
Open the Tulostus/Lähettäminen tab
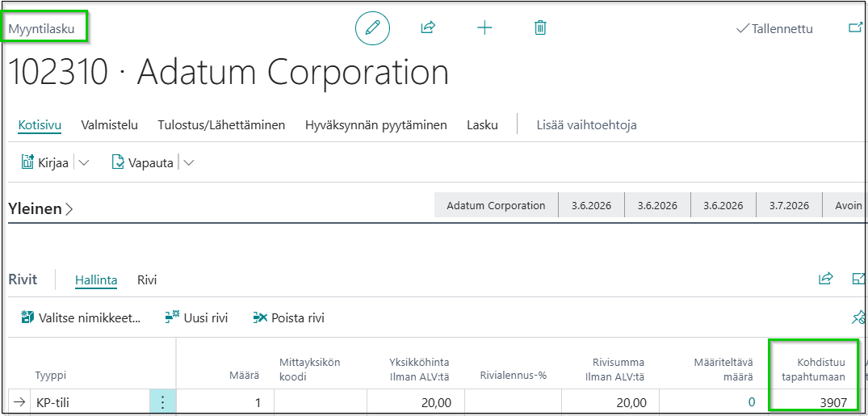(x=221, y=124)
